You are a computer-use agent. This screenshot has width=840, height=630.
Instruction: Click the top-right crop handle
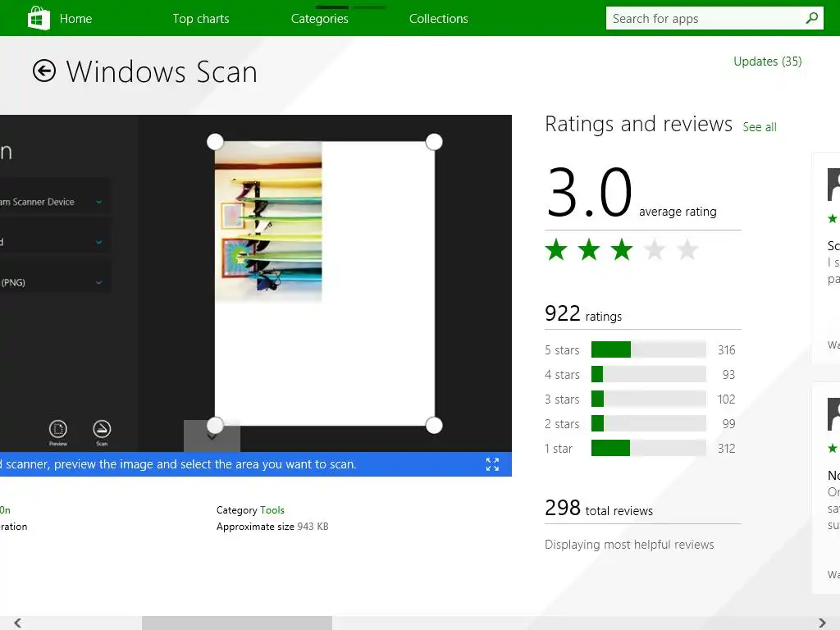(434, 142)
